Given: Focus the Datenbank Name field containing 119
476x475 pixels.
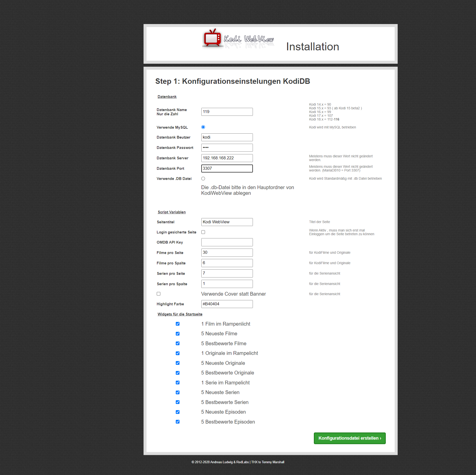Looking at the screenshot, I should [227, 112].
